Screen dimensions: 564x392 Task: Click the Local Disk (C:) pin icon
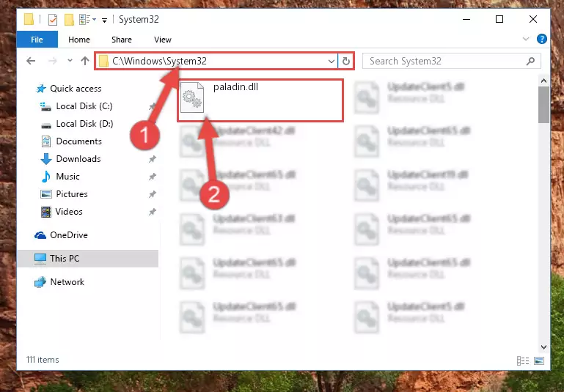[152, 106]
